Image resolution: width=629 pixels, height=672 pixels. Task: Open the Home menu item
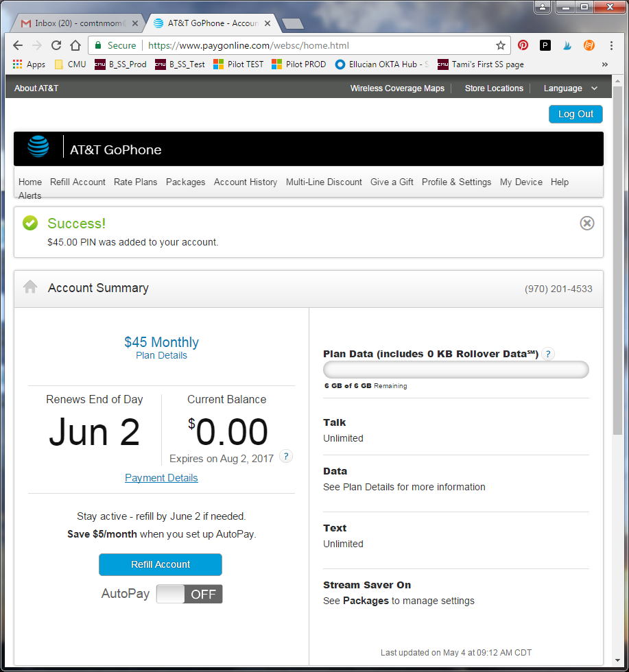point(30,182)
